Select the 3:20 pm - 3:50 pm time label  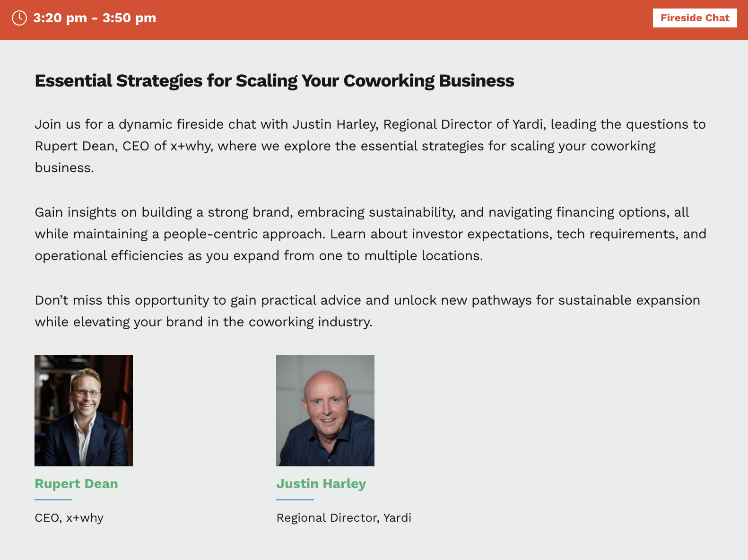click(95, 18)
